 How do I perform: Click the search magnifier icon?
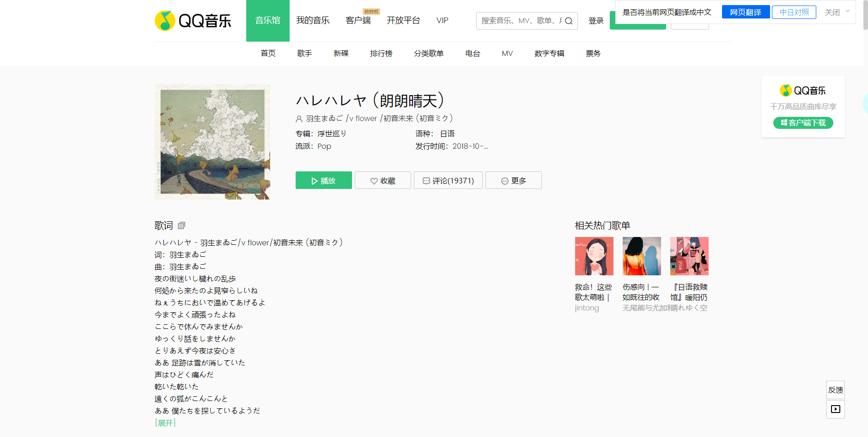[569, 21]
